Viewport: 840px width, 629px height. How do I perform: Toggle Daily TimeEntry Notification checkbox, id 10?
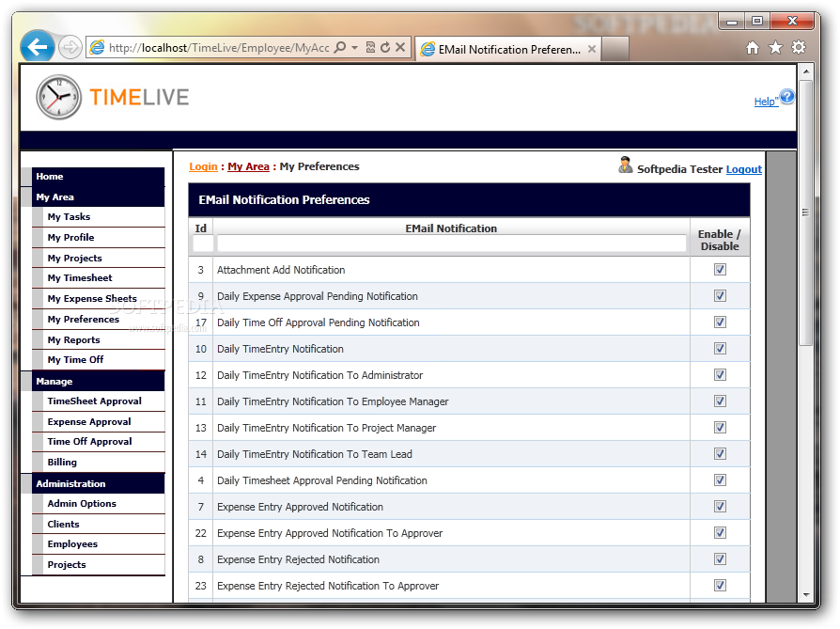720,349
